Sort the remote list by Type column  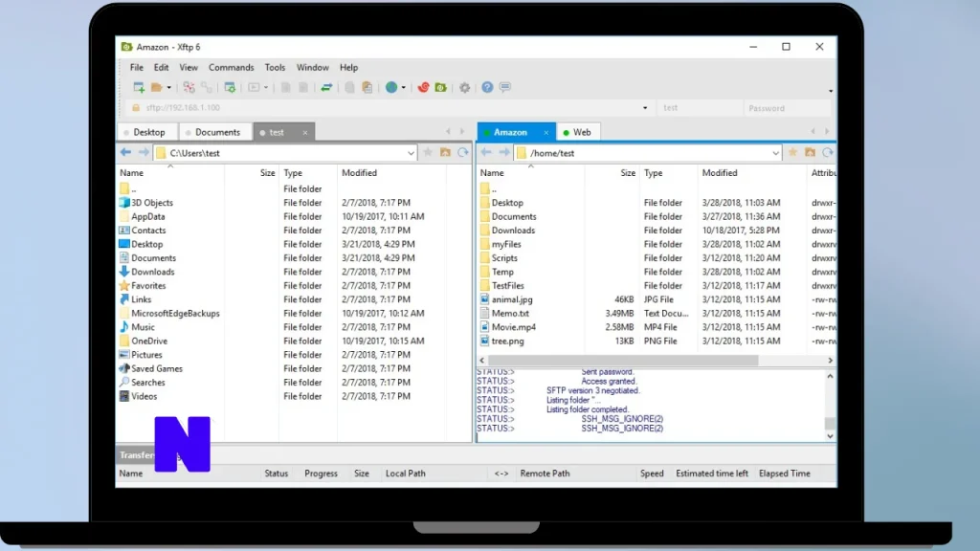(653, 173)
